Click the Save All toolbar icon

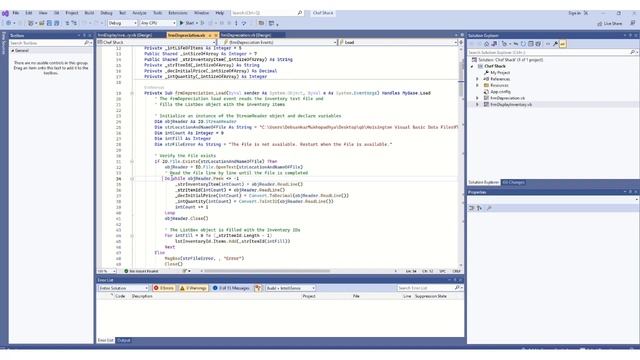click(x=56, y=23)
